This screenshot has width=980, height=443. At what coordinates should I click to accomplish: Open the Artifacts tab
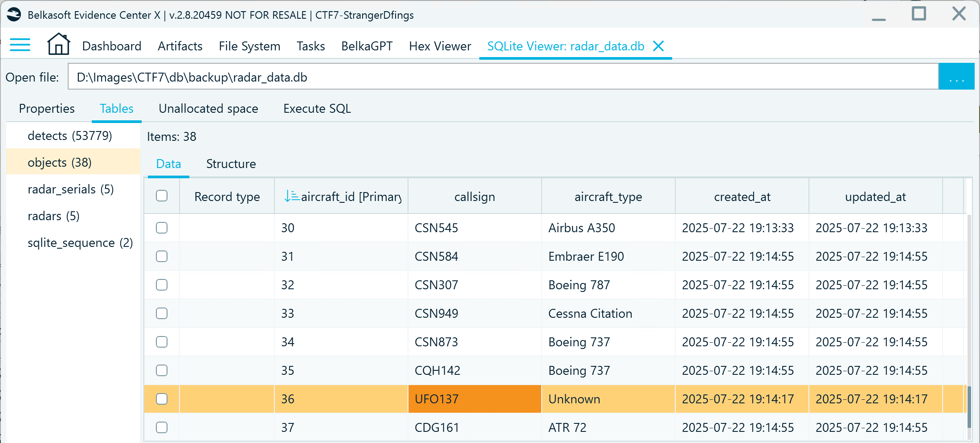180,46
